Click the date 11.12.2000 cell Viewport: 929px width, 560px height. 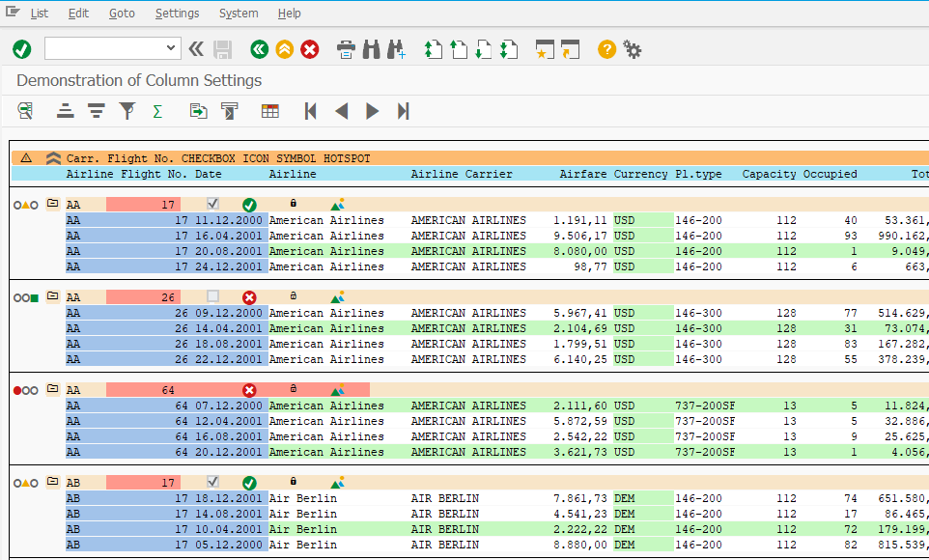(229, 220)
